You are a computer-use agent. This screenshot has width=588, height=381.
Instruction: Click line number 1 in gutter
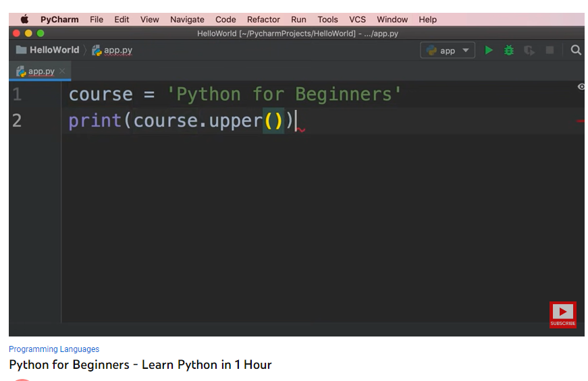click(x=17, y=94)
